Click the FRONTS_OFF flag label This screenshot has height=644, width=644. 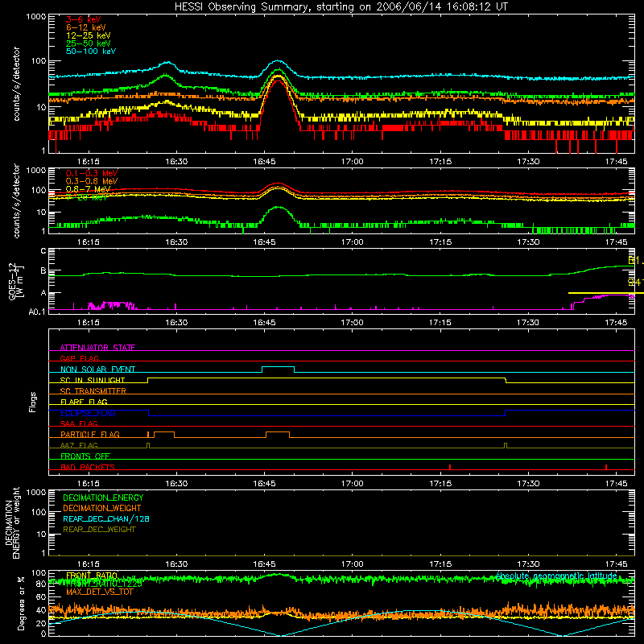click(85, 456)
